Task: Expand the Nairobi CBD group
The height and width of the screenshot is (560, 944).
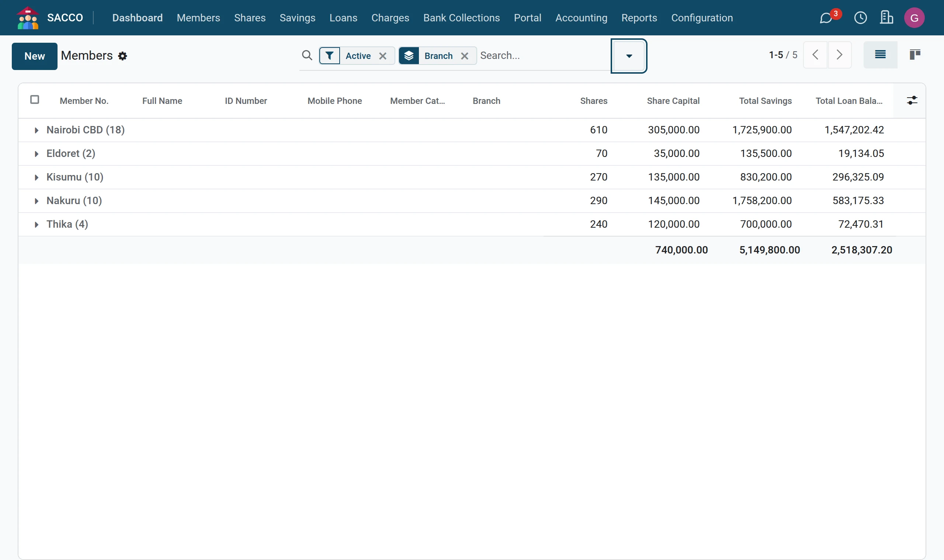Action: (x=85, y=130)
